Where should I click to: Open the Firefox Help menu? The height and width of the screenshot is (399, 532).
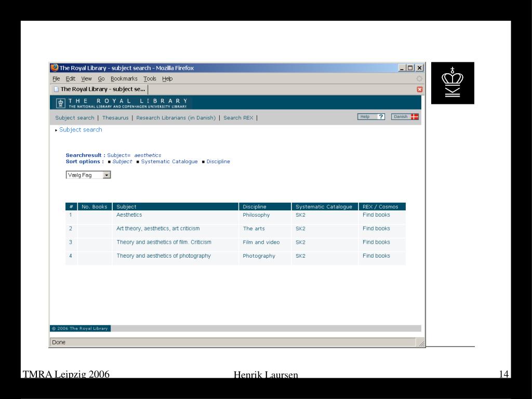[167, 79]
